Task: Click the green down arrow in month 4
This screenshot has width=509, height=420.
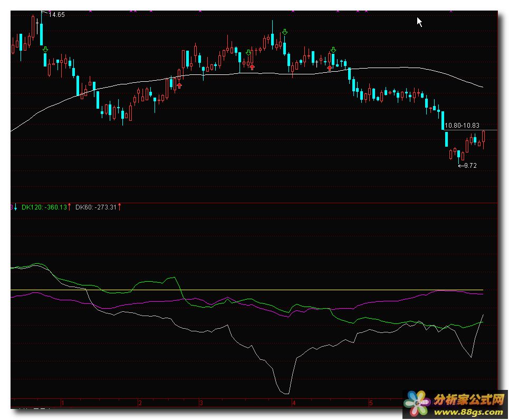Action: pos(333,50)
